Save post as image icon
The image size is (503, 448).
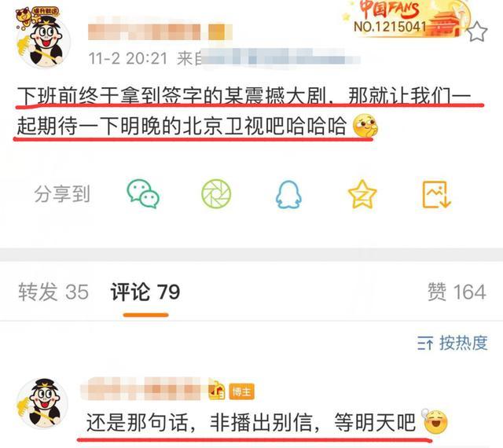click(436, 194)
